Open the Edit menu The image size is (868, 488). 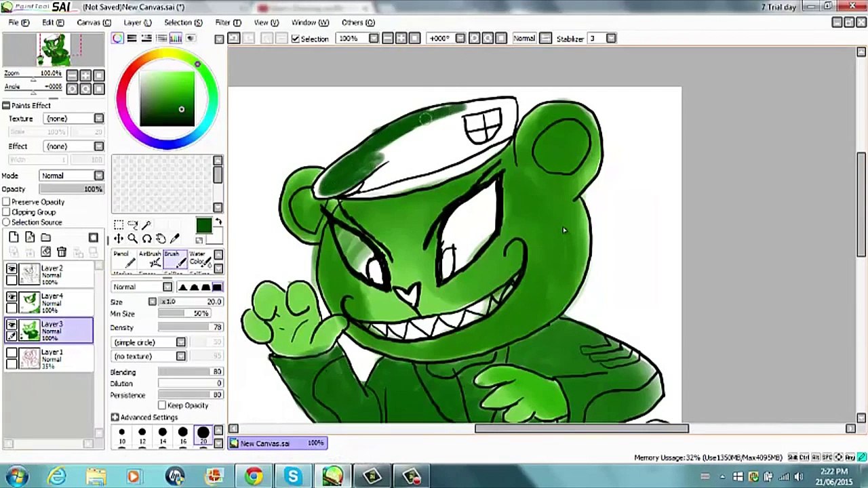tap(53, 22)
